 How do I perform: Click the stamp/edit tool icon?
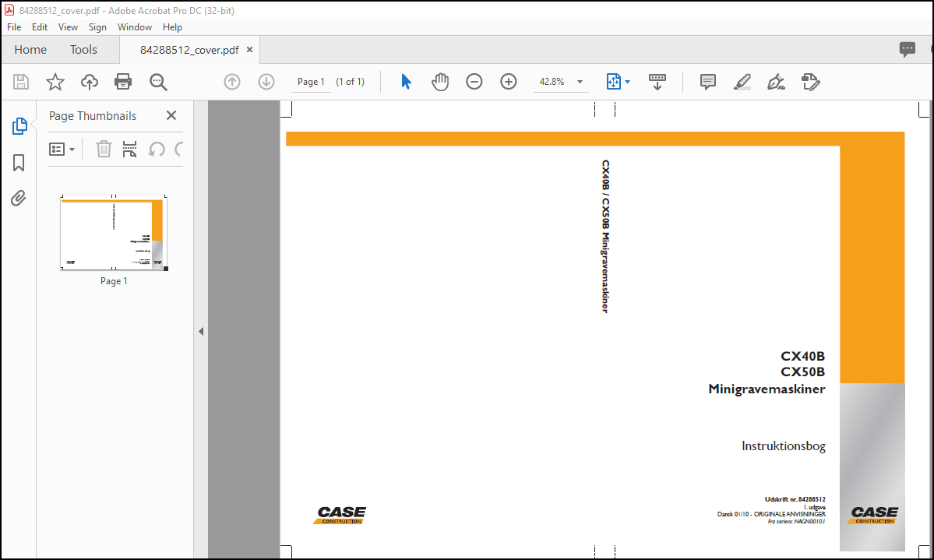(x=810, y=82)
